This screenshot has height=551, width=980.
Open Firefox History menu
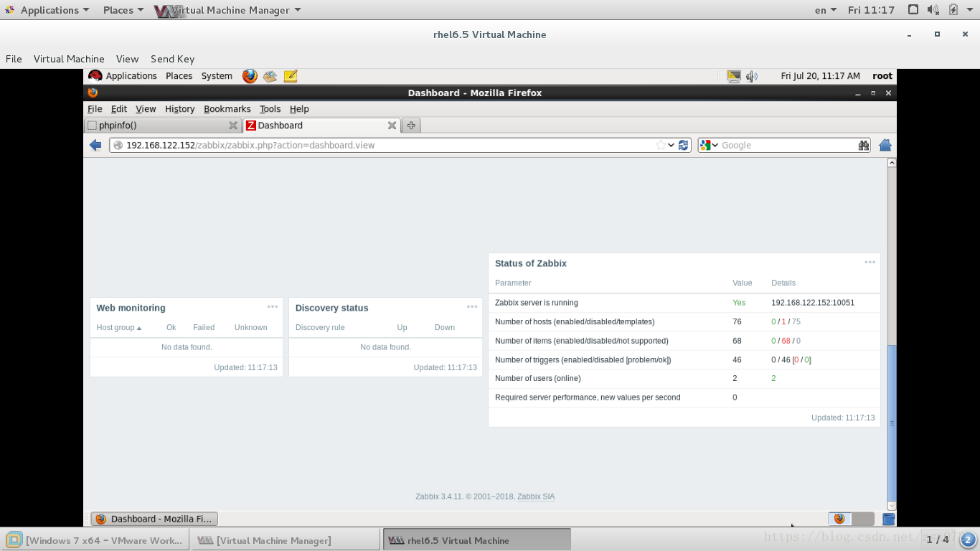coord(179,109)
